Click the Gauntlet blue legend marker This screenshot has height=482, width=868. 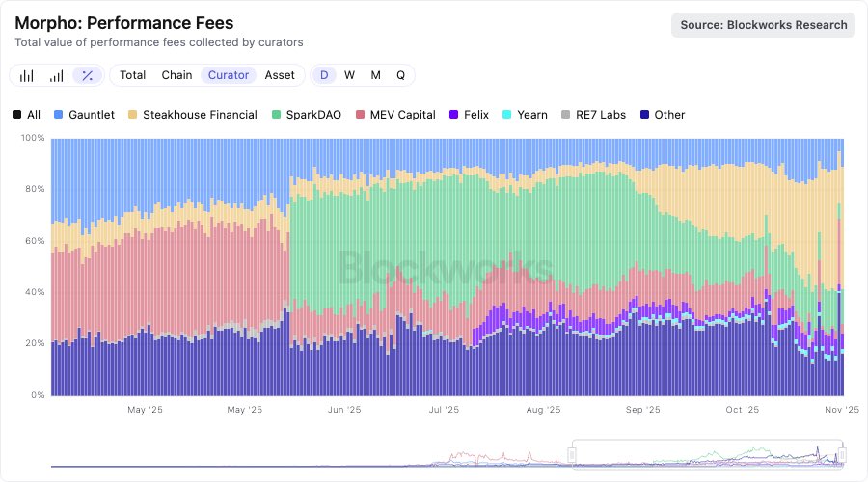(59, 115)
